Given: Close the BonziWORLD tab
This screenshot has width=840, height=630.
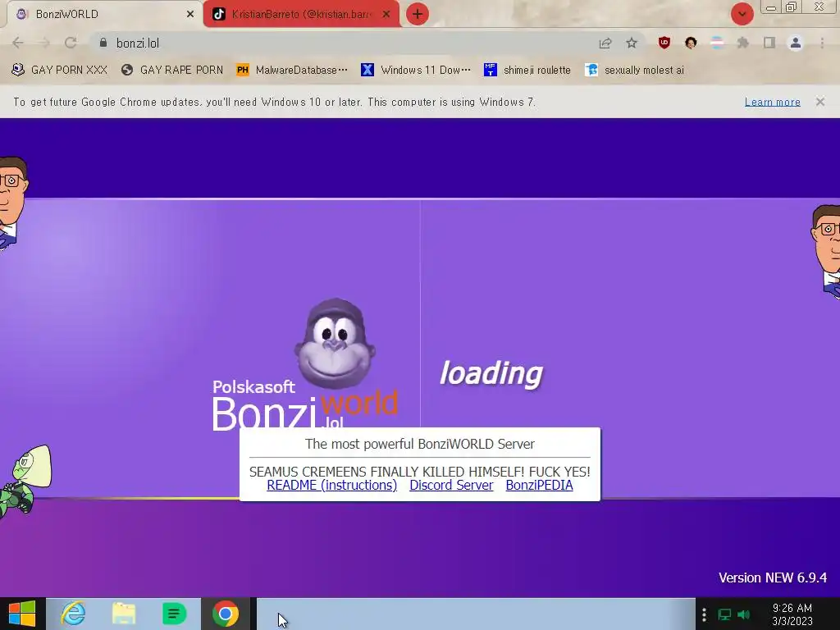Looking at the screenshot, I should point(190,15).
